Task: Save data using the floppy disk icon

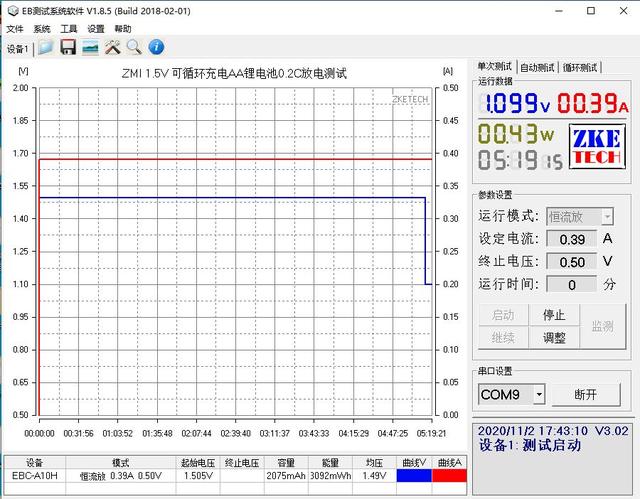Action: pos(68,47)
